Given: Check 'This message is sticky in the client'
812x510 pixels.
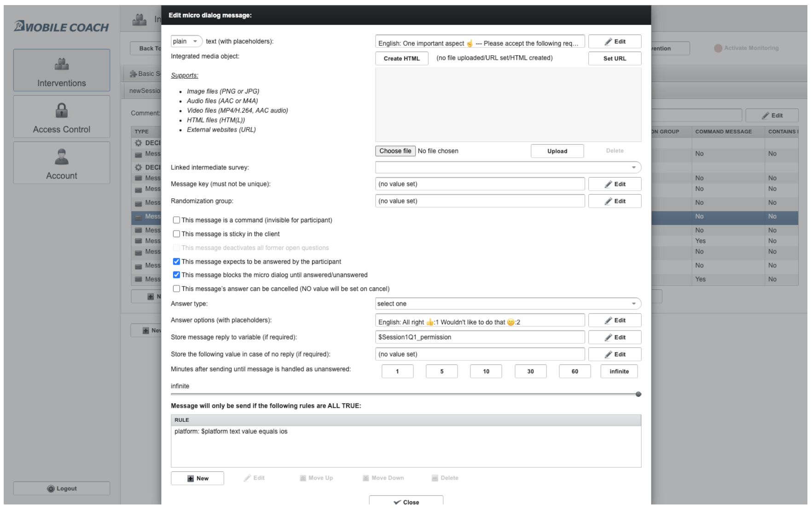Looking at the screenshot, I should point(176,234).
